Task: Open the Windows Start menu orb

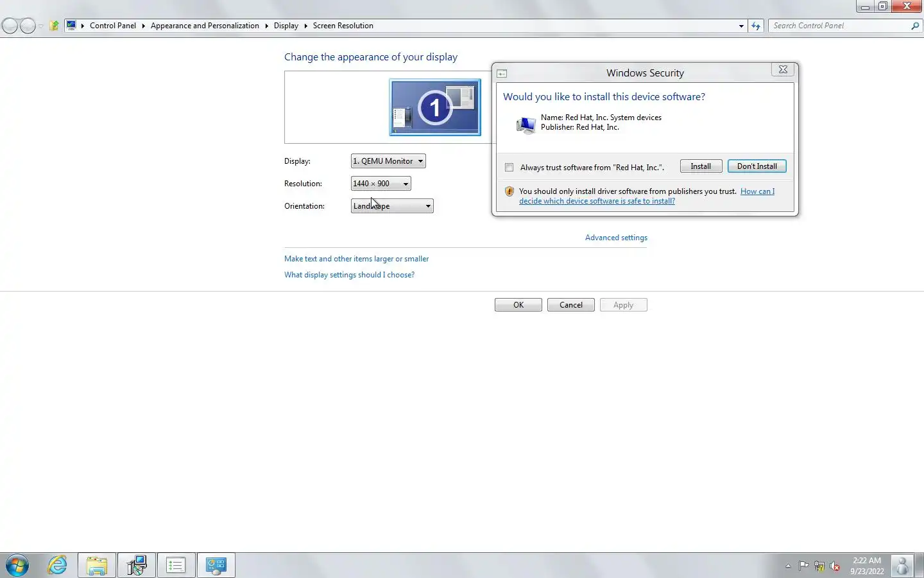Action: (17, 565)
